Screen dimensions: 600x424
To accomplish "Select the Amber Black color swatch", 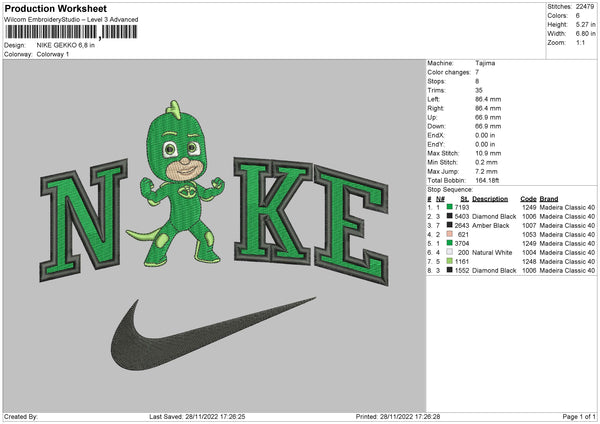I will point(450,225).
